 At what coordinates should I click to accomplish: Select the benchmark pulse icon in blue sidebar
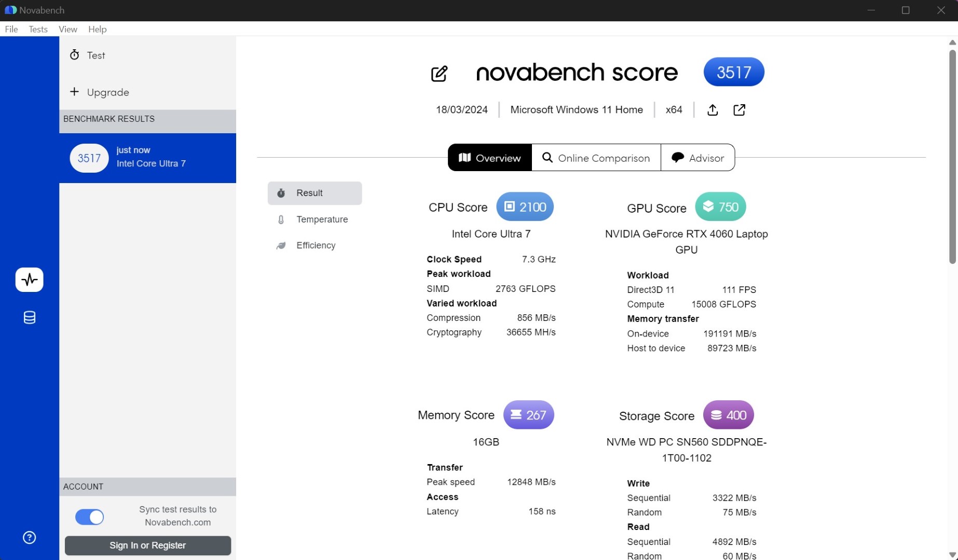pos(30,280)
